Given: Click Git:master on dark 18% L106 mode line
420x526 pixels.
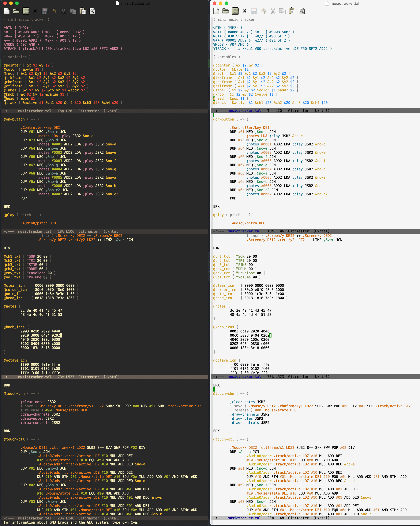Looking at the screenshot, I should point(89,232).
